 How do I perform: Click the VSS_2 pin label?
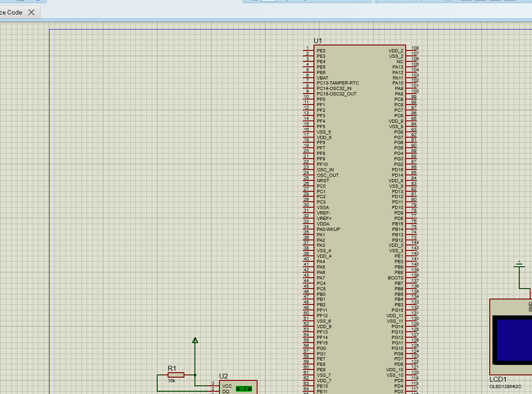pyautogui.click(x=396, y=56)
